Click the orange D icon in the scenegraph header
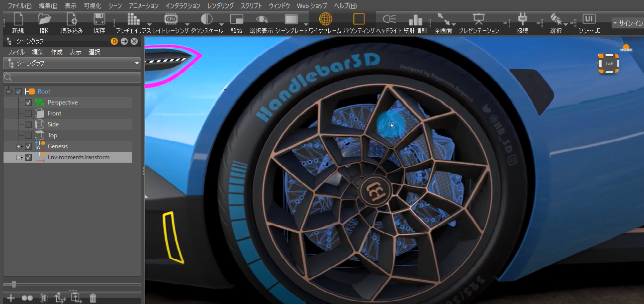This screenshot has width=644, height=304. pos(114,41)
